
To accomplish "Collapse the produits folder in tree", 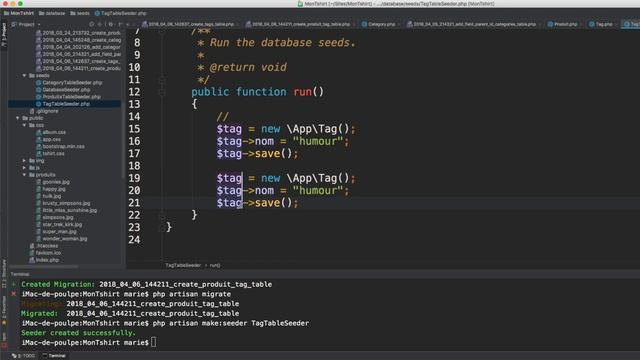I will tap(24, 175).
